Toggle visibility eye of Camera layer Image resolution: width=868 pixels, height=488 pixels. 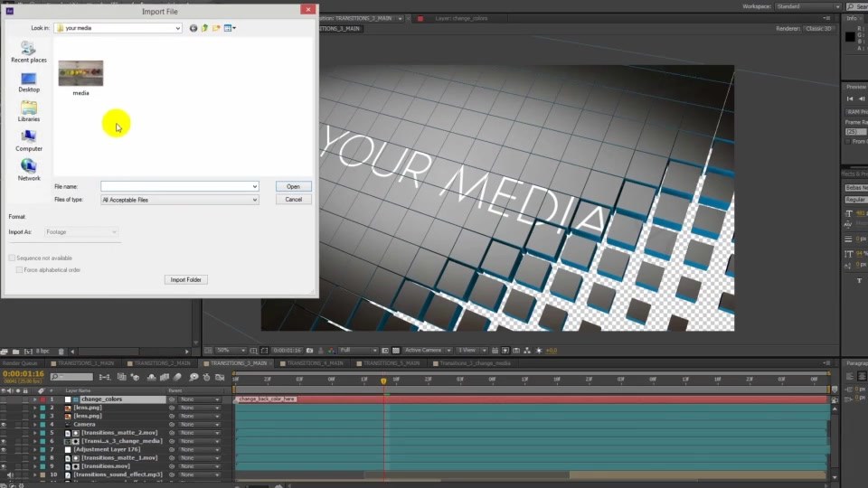4,425
